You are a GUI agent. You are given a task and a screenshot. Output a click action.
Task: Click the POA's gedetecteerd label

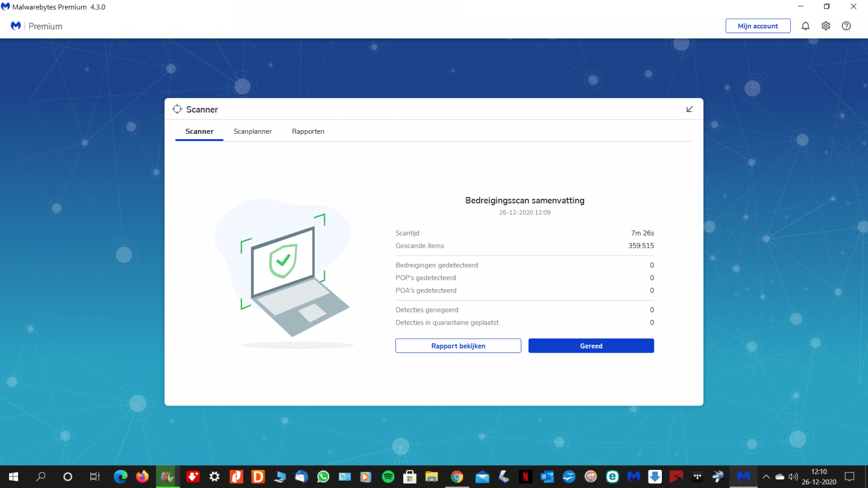pos(426,290)
